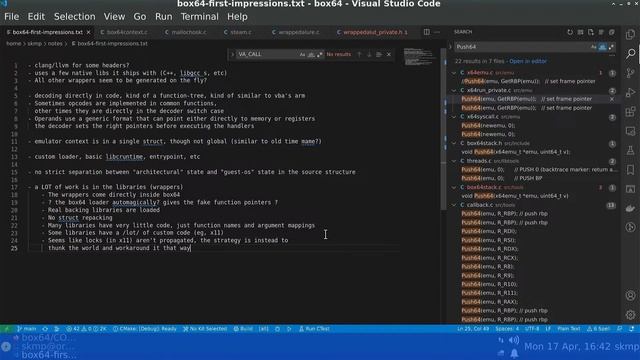
Task: Collapse box64stack.h results group
Action: pyautogui.click(x=454, y=143)
